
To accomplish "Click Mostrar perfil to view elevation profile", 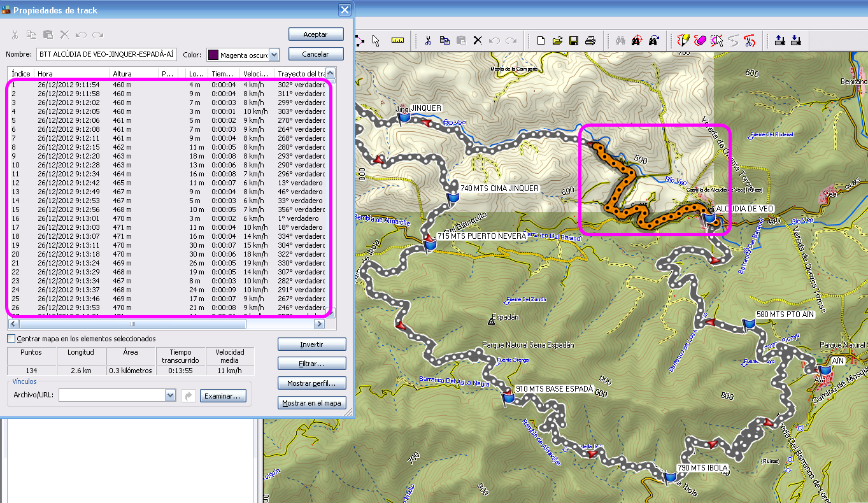I will pyautogui.click(x=311, y=383).
